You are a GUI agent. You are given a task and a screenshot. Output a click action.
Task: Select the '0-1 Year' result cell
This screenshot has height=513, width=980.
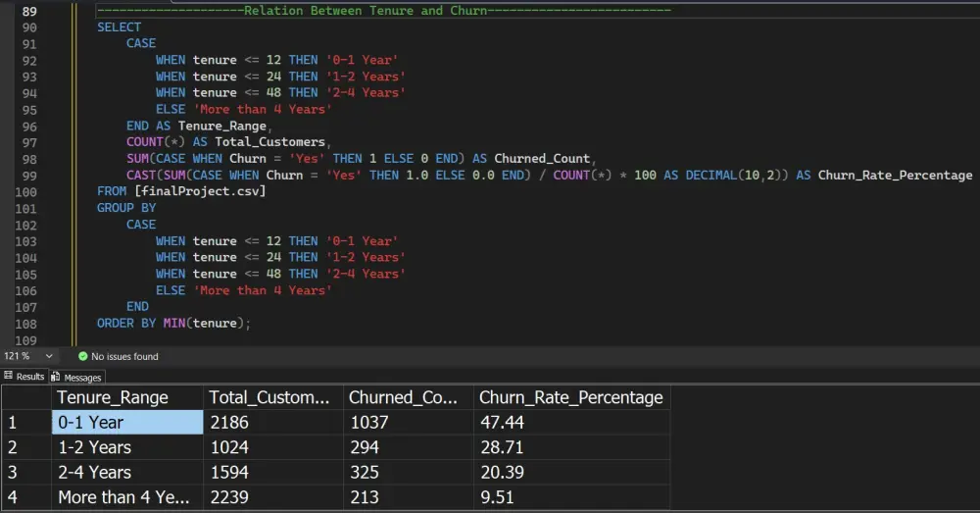[127, 423]
